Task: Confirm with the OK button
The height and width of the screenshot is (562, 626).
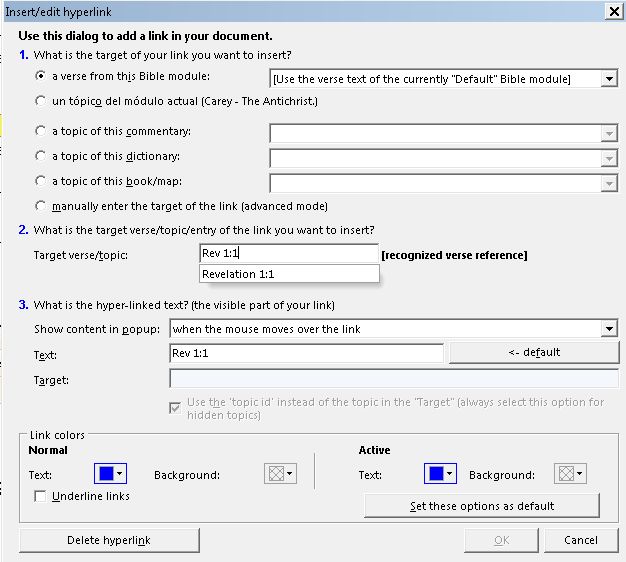Action: coord(501,540)
